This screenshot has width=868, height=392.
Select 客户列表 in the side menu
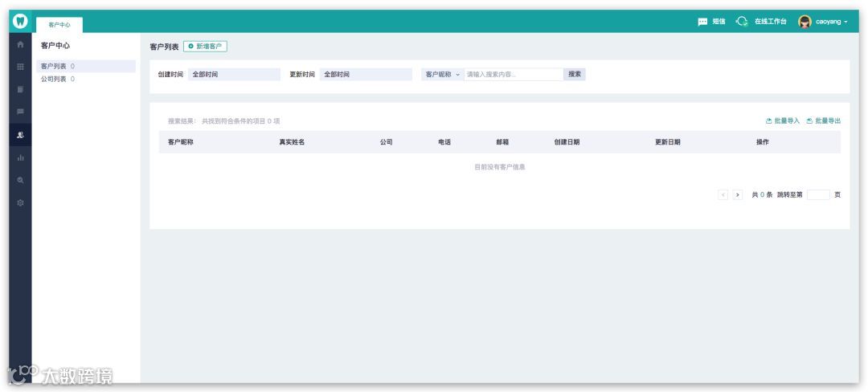click(x=86, y=67)
